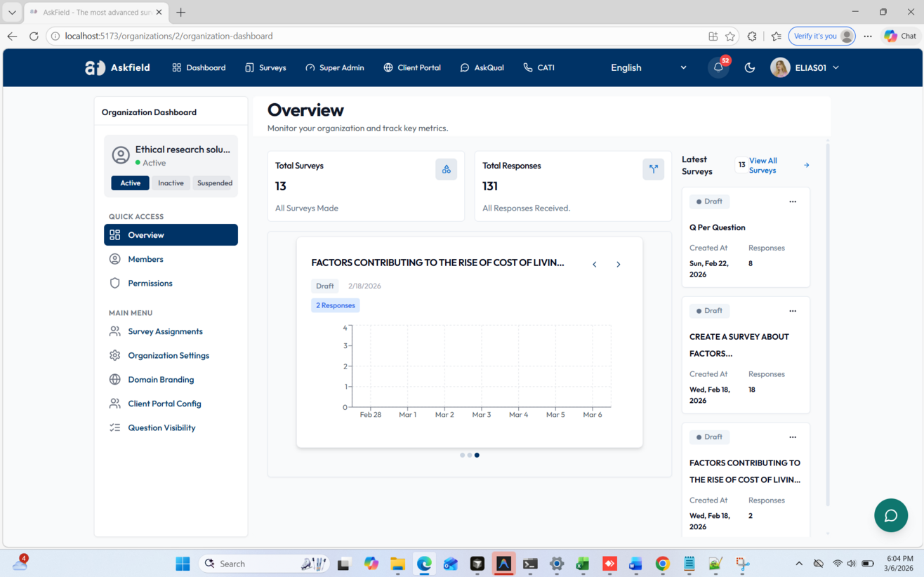Open Domain Branding from the sidebar

(162, 379)
